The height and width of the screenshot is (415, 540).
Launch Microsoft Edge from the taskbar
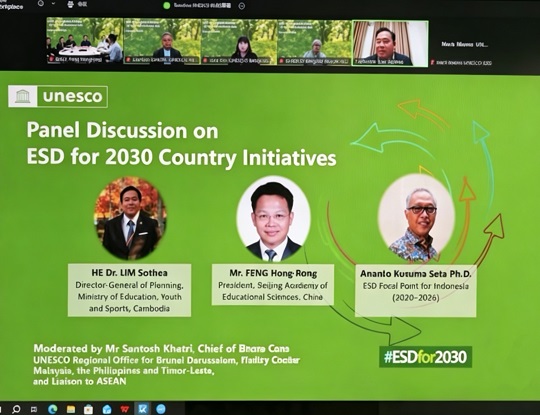point(52,409)
